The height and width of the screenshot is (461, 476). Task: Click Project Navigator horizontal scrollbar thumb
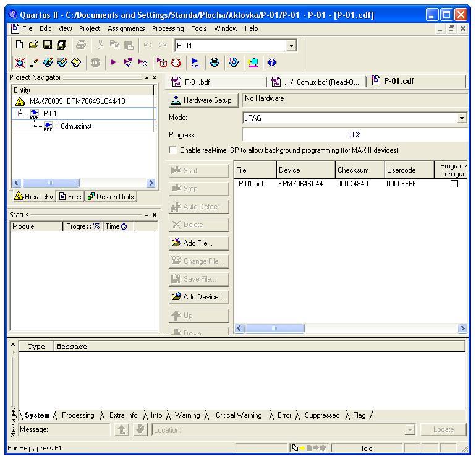pos(51,183)
